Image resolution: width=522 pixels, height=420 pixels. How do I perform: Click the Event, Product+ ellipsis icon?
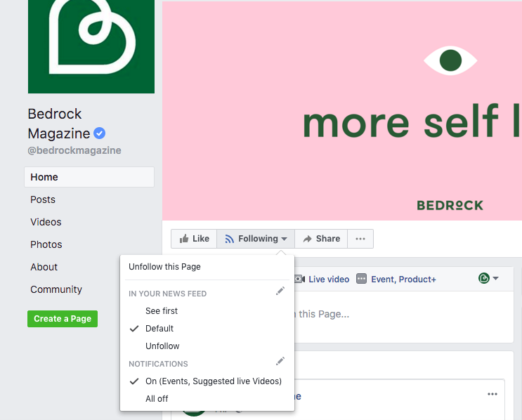coord(361,279)
